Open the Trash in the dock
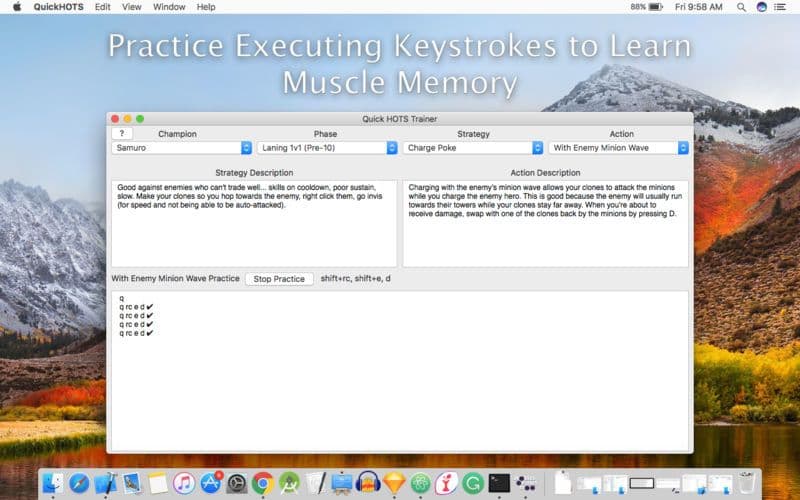The image size is (800, 500). tap(746, 483)
